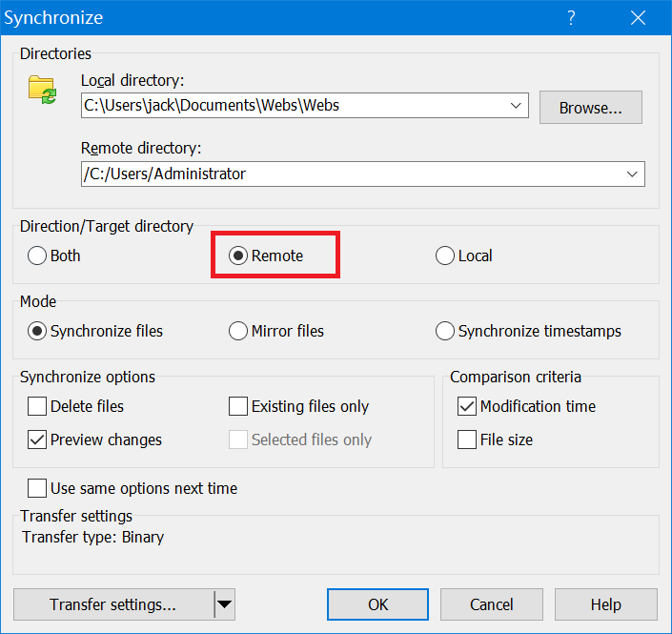Tick Use same options next time
Image resolution: width=672 pixels, height=634 pixels.
pyautogui.click(x=37, y=488)
